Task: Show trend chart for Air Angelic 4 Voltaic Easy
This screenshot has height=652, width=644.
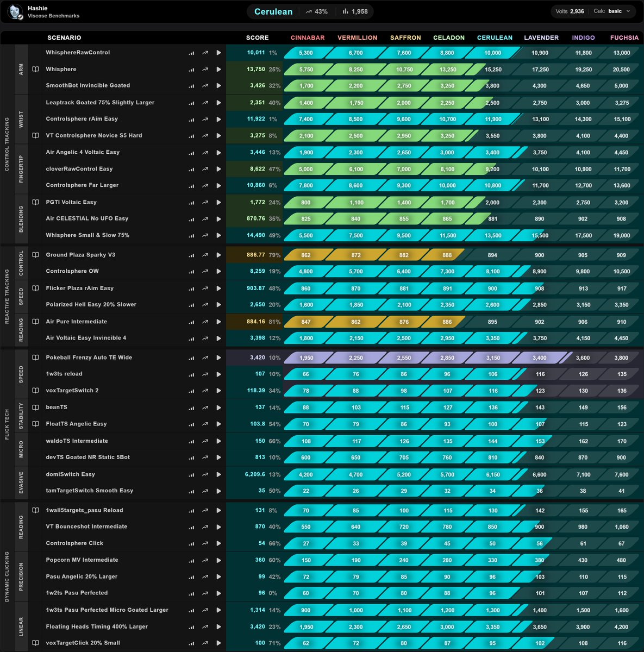Action: (205, 153)
